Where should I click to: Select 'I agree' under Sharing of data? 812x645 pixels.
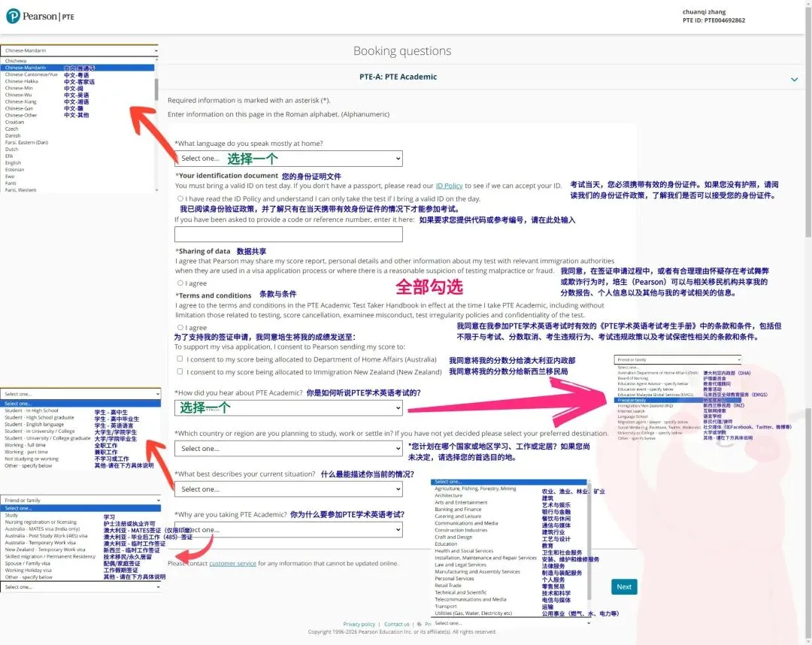pos(180,283)
